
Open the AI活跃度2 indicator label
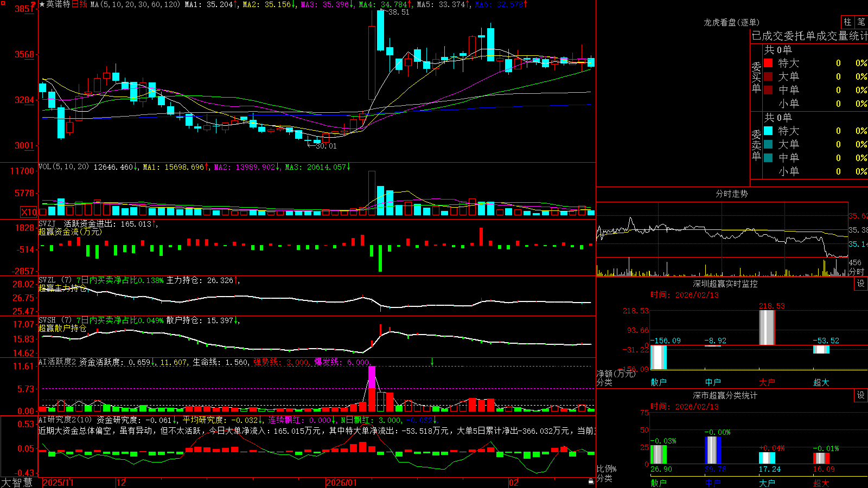pyautogui.click(x=58, y=362)
